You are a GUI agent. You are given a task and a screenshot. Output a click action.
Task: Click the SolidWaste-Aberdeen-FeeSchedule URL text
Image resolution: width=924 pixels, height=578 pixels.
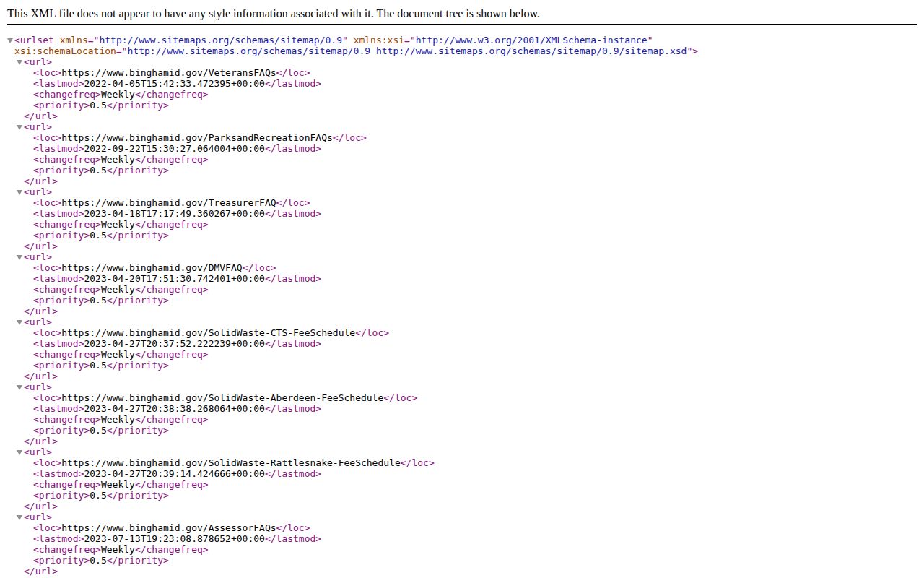click(222, 398)
